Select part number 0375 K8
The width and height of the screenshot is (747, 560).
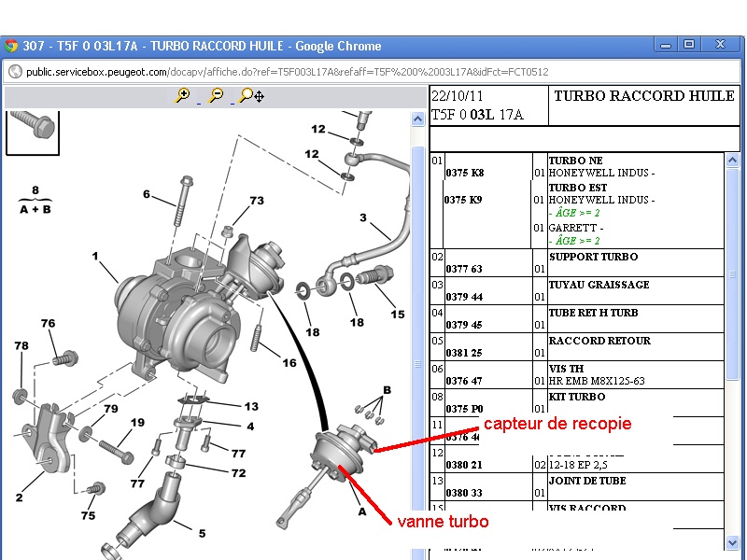point(465,173)
